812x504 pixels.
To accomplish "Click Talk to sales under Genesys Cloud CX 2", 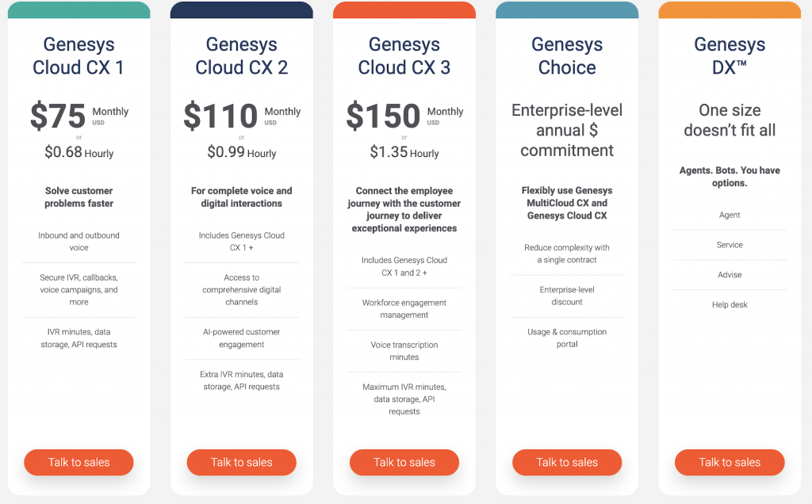I will [x=241, y=462].
